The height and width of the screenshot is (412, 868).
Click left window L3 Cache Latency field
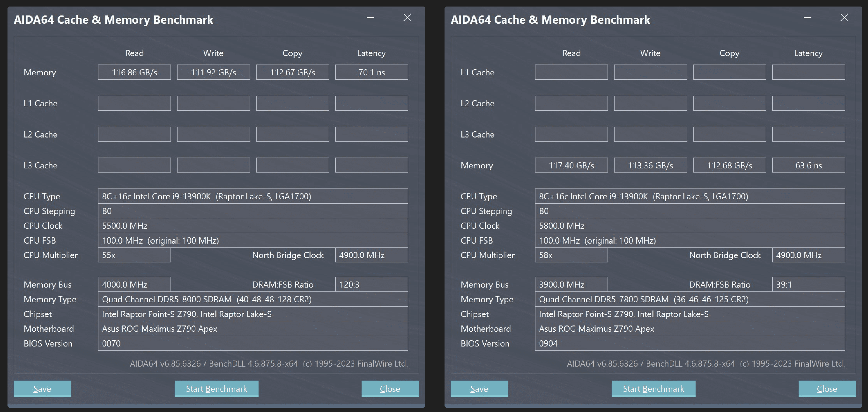pyautogui.click(x=372, y=165)
